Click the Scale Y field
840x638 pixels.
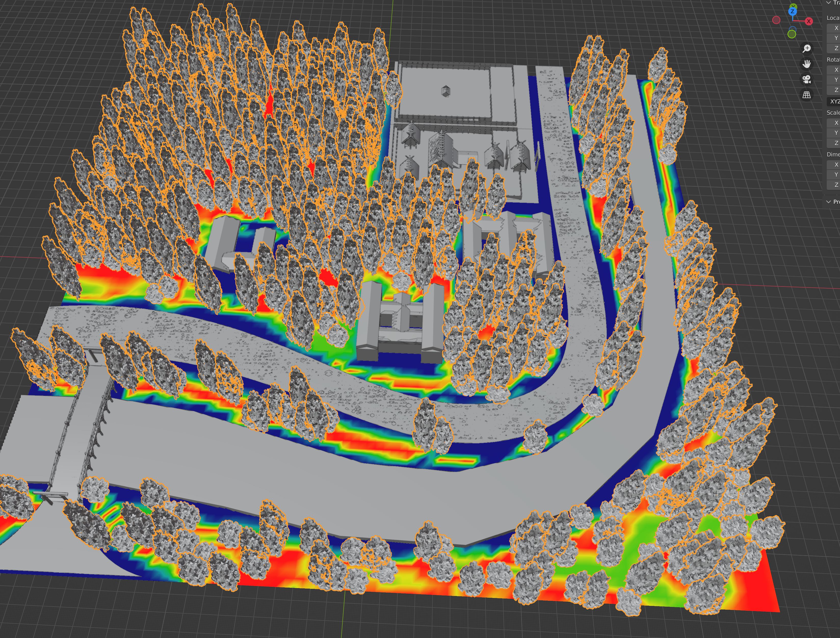tap(834, 132)
